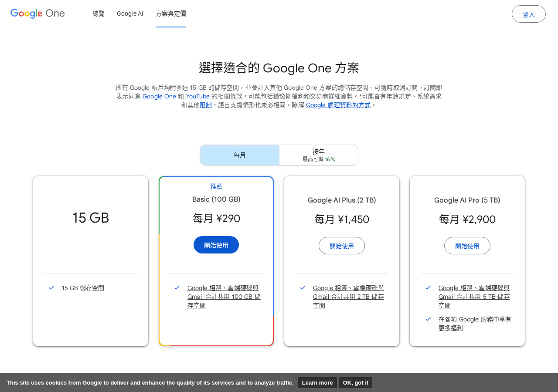Image resolution: width=558 pixels, height=392 pixels.
Task: Click checkmark beside 100 GB storage feature
Action: tap(177, 287)
